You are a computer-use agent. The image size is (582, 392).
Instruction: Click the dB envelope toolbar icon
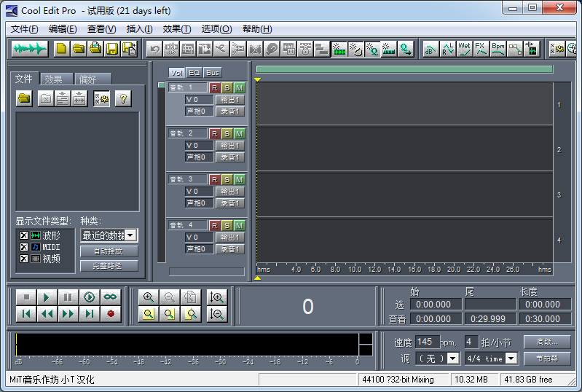click(x=430, y=49)
